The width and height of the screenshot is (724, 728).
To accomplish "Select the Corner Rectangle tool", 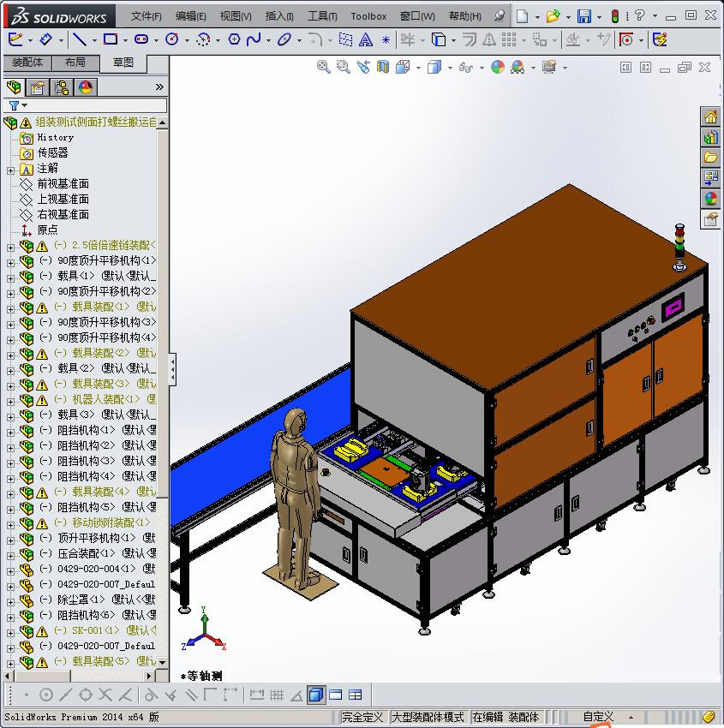I will pos(111,39).
